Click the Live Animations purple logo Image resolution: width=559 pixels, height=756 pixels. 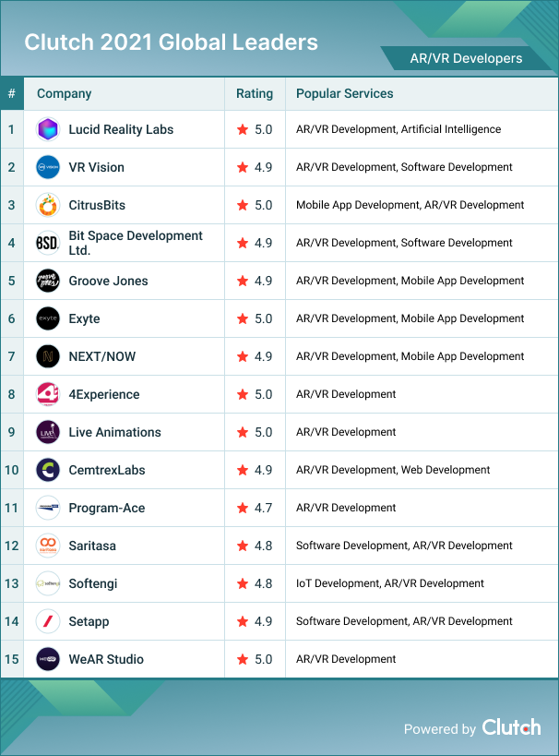48,432
